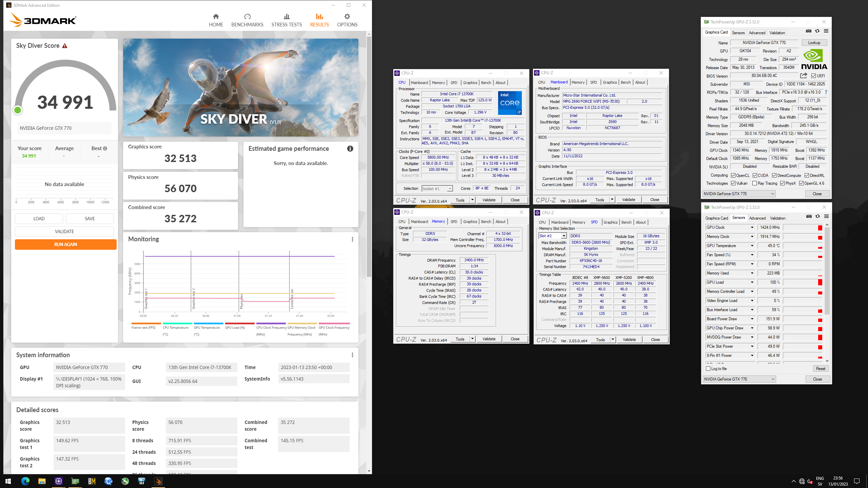Image resolution: width=868 pixels, height=488 pixels.
Task: Toggle the DirectCompute checkbox in GPU-Z
Action: tap(774, 176)
